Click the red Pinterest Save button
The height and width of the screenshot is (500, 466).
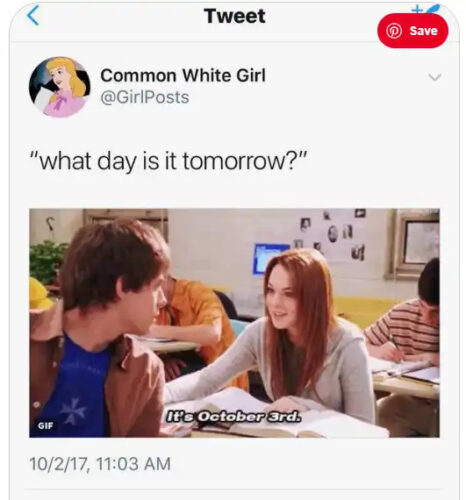click(413, 31)
